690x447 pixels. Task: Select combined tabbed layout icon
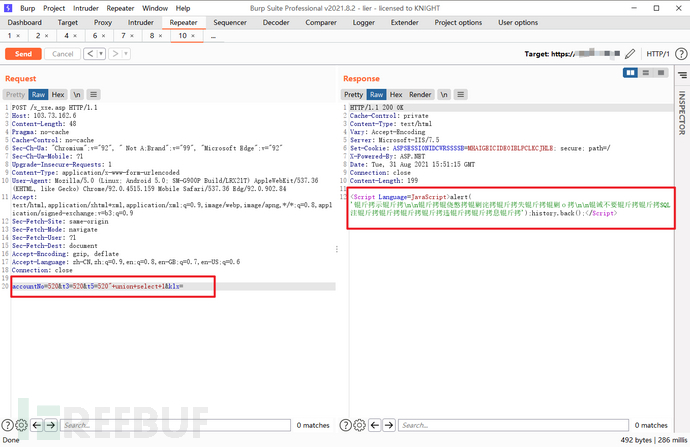[661, 73]
